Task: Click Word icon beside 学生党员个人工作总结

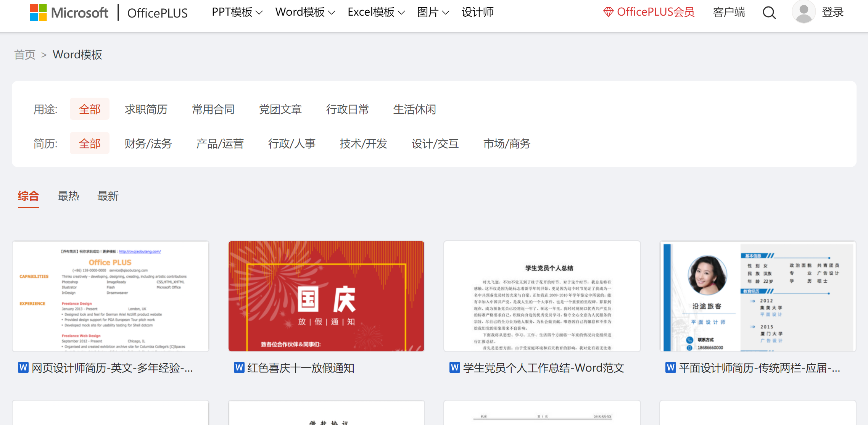Action: (x=454, y=367)
